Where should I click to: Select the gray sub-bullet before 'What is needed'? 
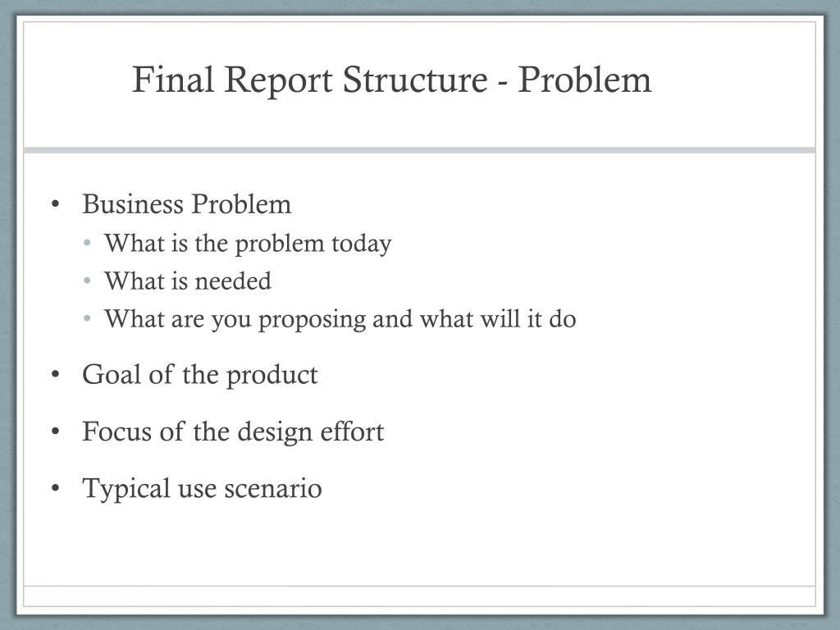87,281
